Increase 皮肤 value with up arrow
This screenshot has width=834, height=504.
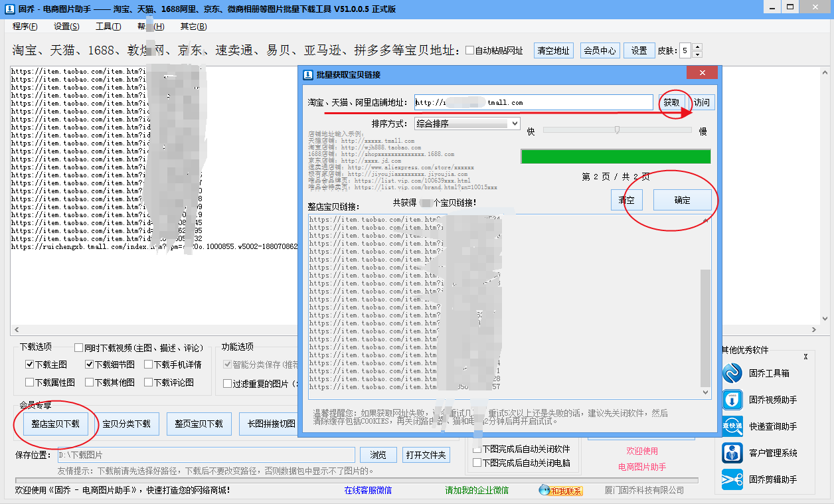point(697,47)
